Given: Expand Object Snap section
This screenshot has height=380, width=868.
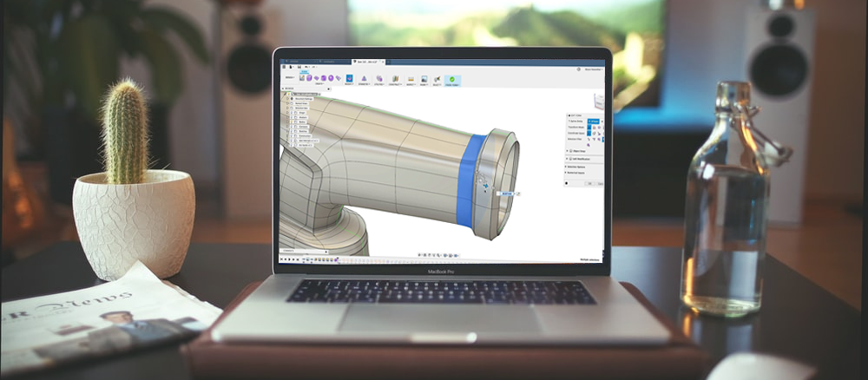Looking at the screenshot, I should tap(568, 151).
